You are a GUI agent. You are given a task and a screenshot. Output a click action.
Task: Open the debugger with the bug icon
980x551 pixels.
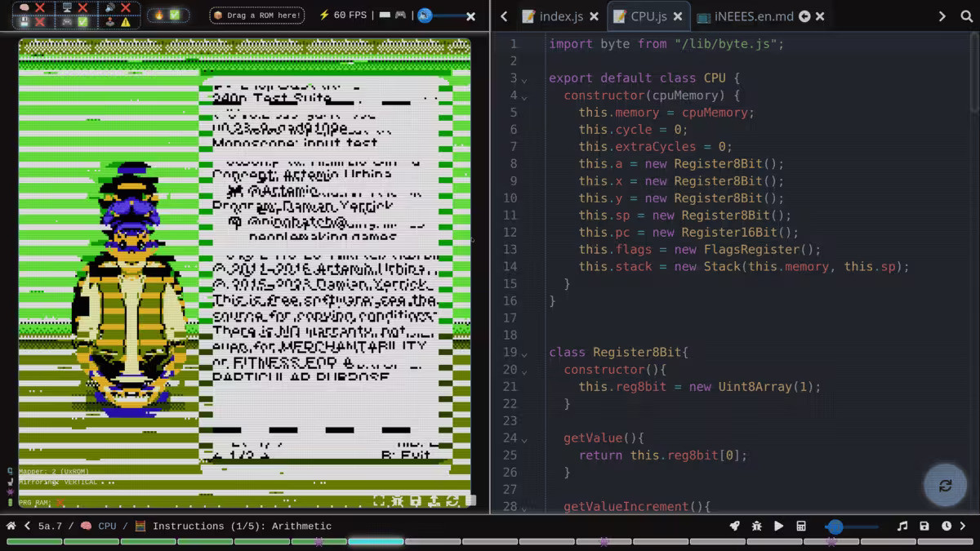[x=757, y=527]
